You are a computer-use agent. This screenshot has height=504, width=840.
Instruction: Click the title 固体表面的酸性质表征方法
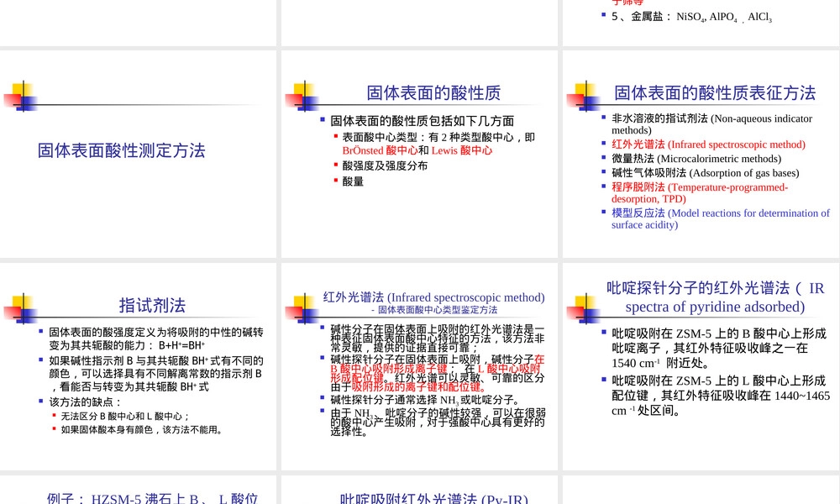[x=715, y=92]
